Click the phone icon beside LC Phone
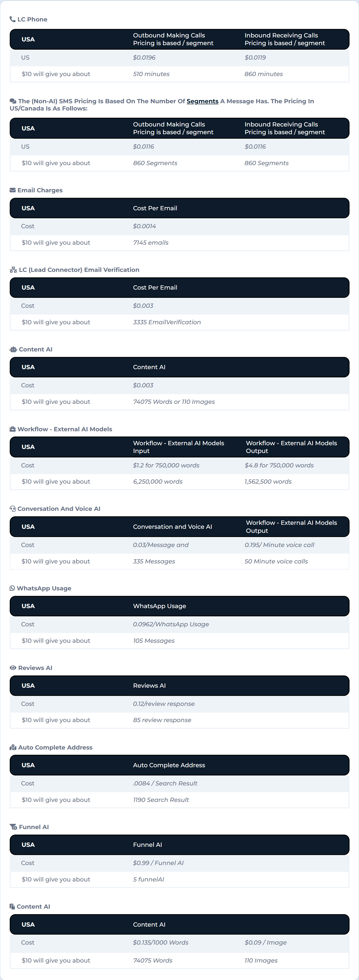Image resolution: width=359 pixels, height=980 pixels. coord(12,19)
